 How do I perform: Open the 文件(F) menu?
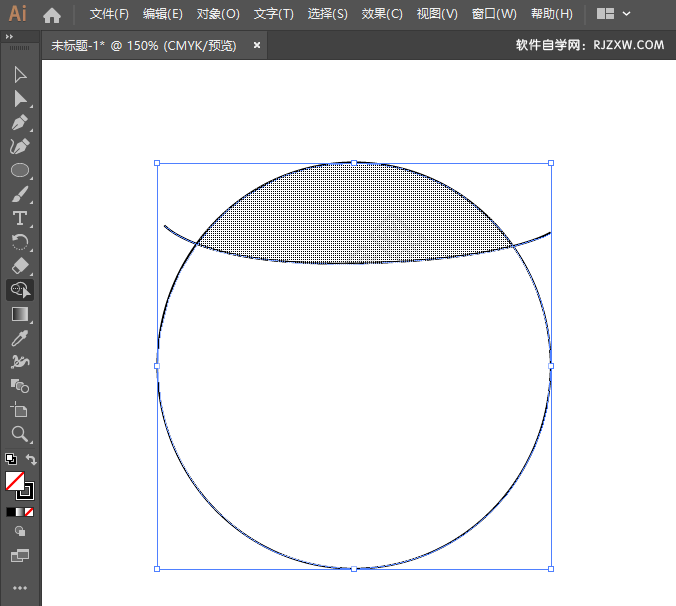point(109,14)
